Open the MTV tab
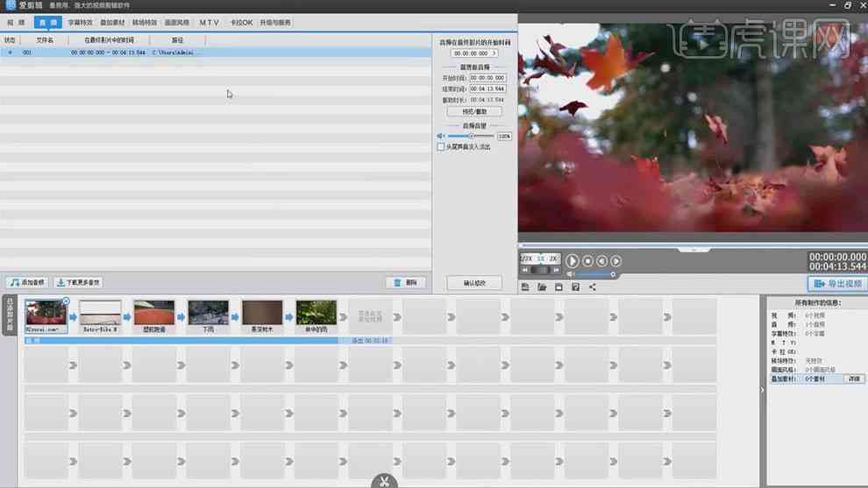The width and height of the screenshot is (868, 488). coord(210,23)
